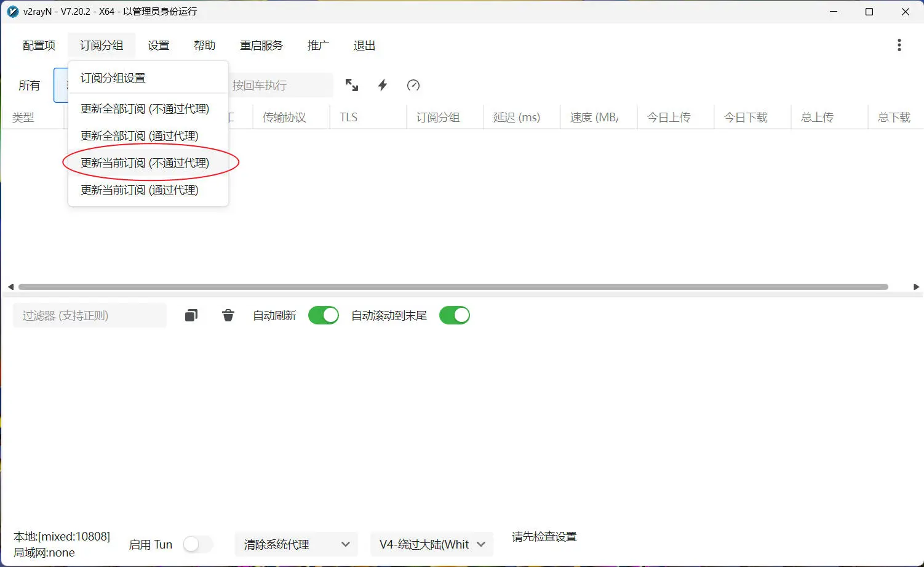Click the 重启服务 menu to restart service
The width and height of the screenshot is (924, 567).
pos(261,45)
